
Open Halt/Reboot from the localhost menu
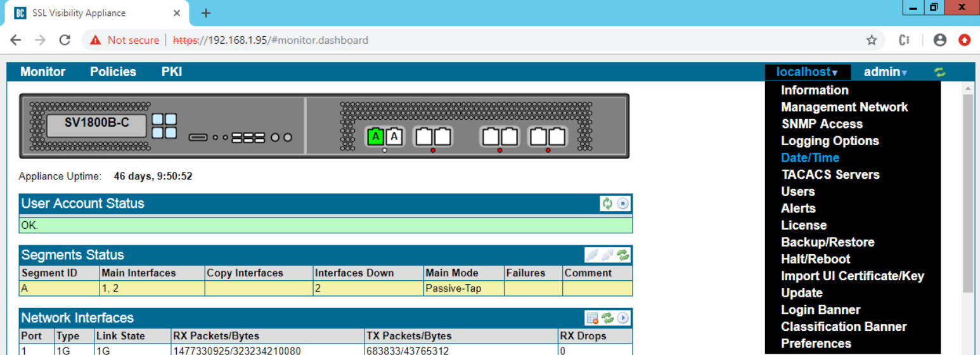815,259
